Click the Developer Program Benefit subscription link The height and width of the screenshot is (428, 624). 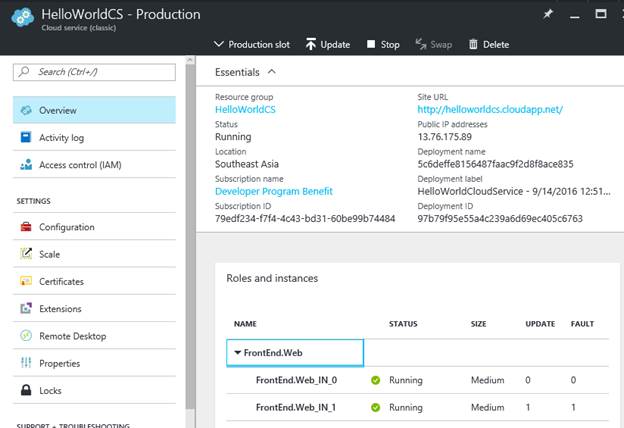[x=273, y=191]
